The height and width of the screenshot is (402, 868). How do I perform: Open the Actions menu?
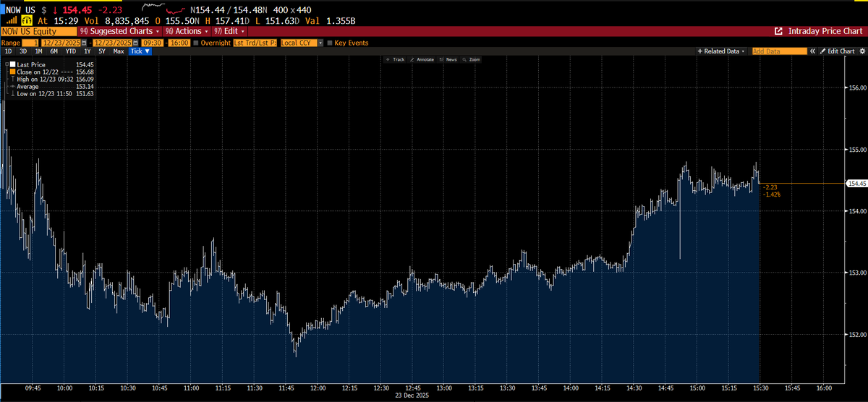coord(186,31)
